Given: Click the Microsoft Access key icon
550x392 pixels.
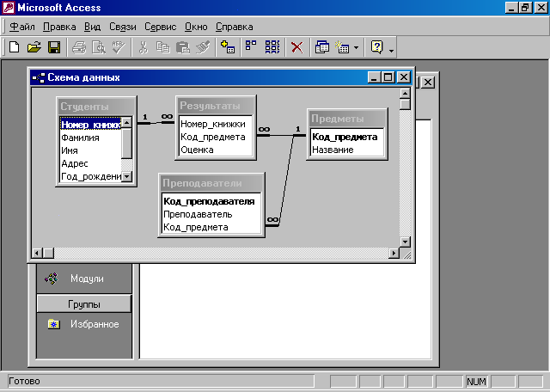Looking at the screenshot, I should point(8,8).
